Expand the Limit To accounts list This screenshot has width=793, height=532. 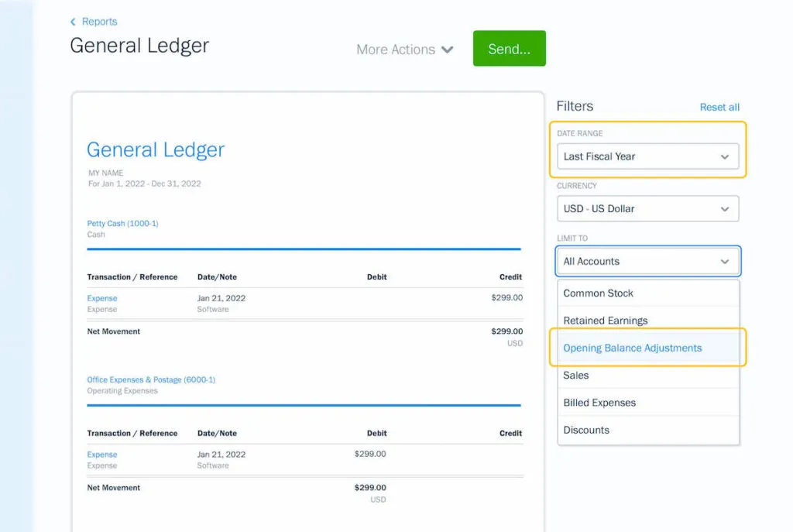pyautogui.click(x=647, y=261)
